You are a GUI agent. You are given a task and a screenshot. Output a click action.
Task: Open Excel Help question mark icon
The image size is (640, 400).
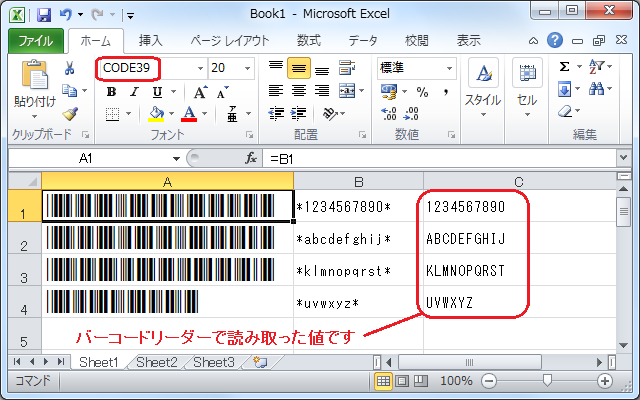[555, 40]
